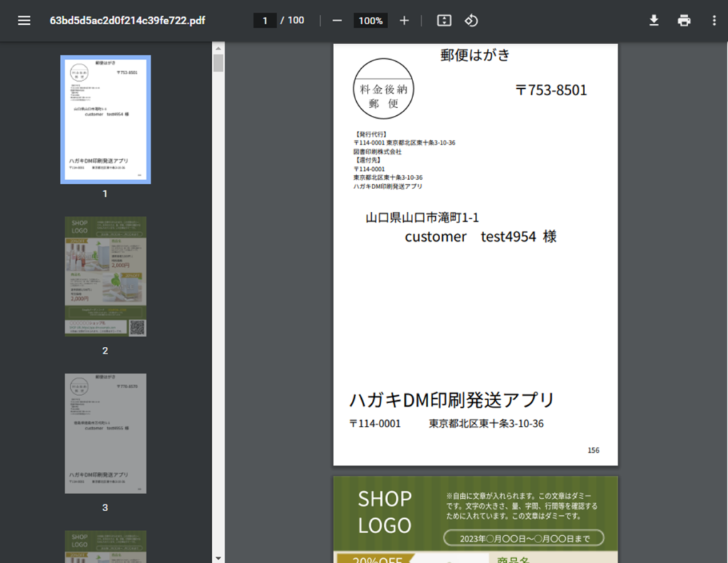Viewport: 728px width, 563px height.
Task: Zoom out with the minus icon
Action: tap(337, 21)
